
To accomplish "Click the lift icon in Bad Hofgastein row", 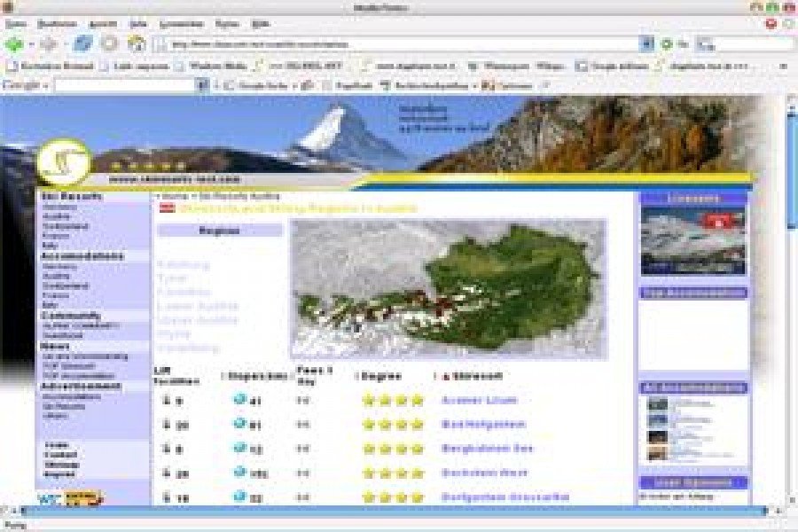I will click(167, 424).
